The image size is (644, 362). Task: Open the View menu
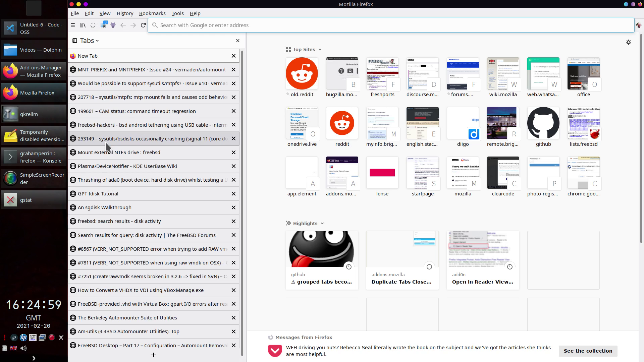[105, 13]
